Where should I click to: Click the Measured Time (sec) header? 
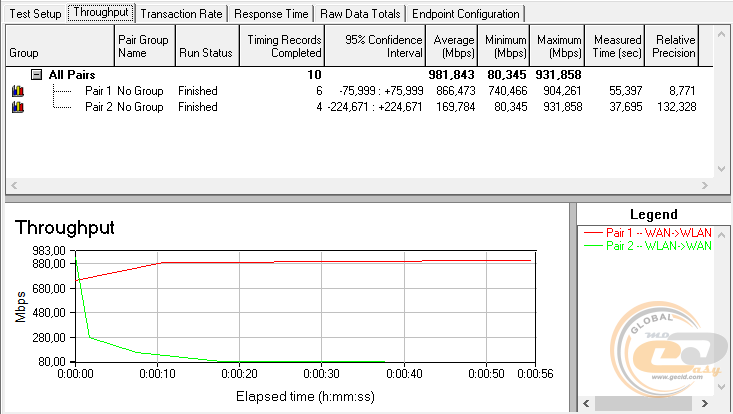point(615,46)
